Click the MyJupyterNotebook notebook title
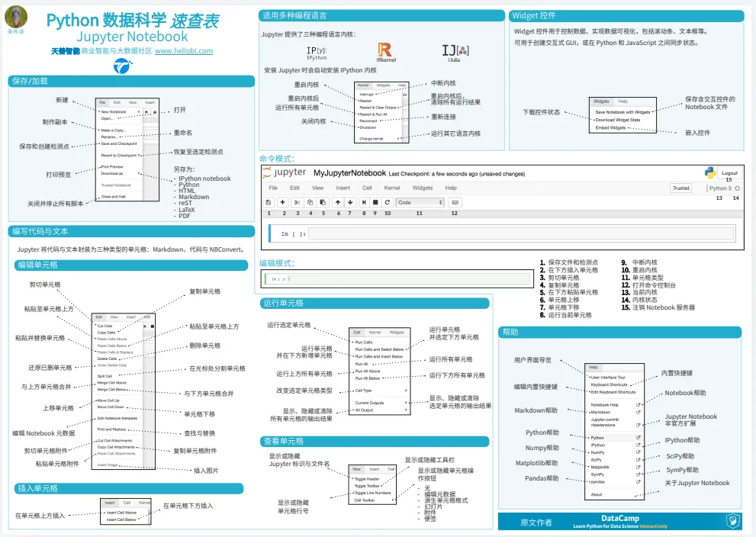 click(x=349, y=173)
